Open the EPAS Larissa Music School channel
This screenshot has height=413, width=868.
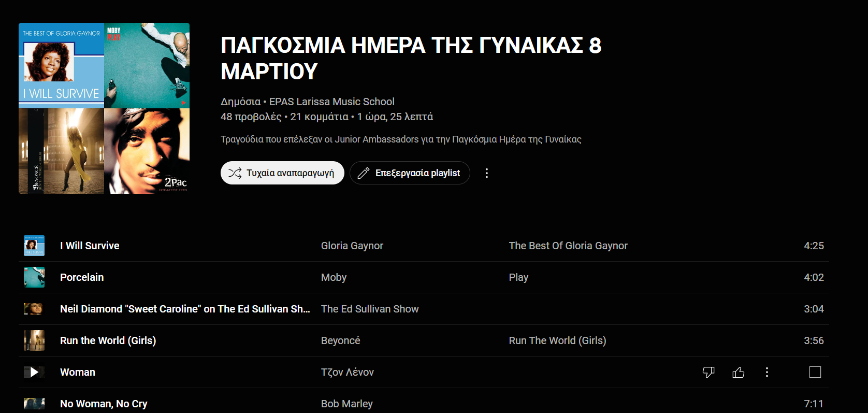[x=331, y=102]
